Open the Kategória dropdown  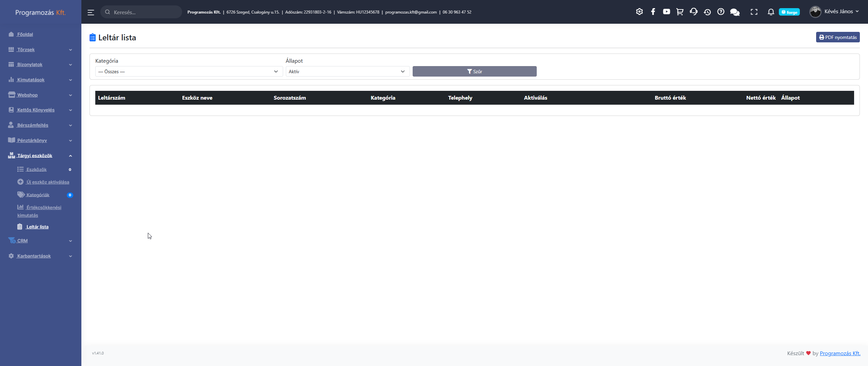[189, 72]
